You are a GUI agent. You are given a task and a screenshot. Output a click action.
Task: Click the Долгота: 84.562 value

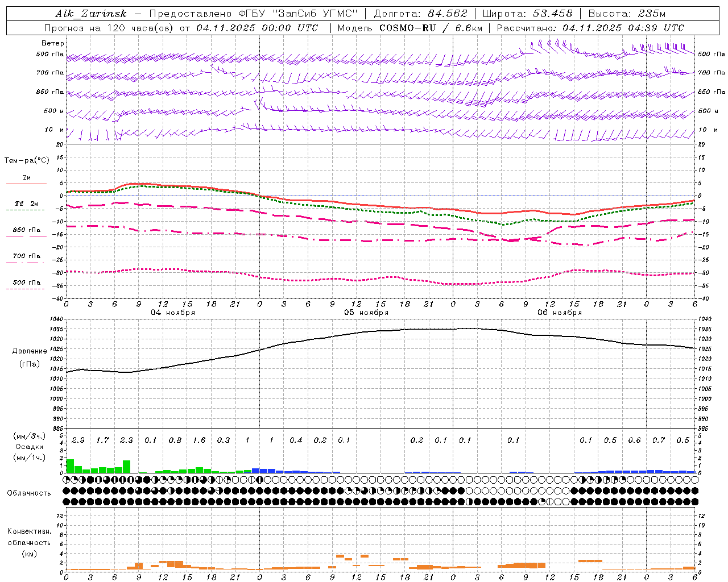click(x=420, y=14)
